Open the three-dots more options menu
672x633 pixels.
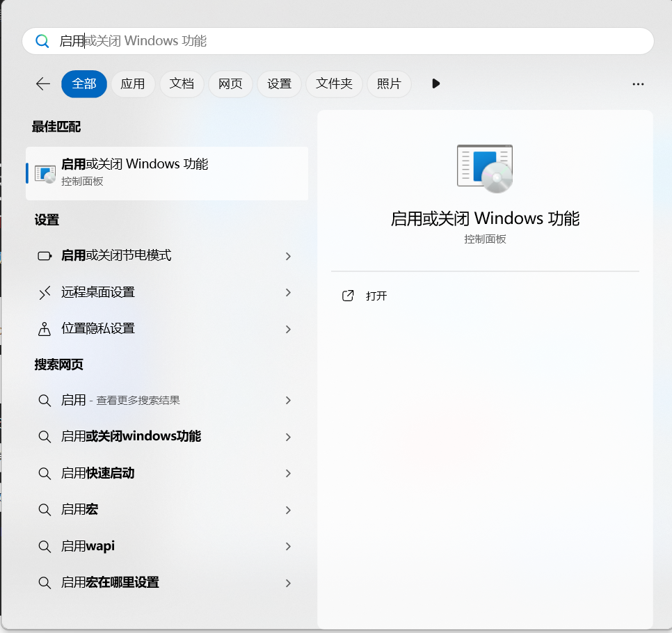point(638,84)
